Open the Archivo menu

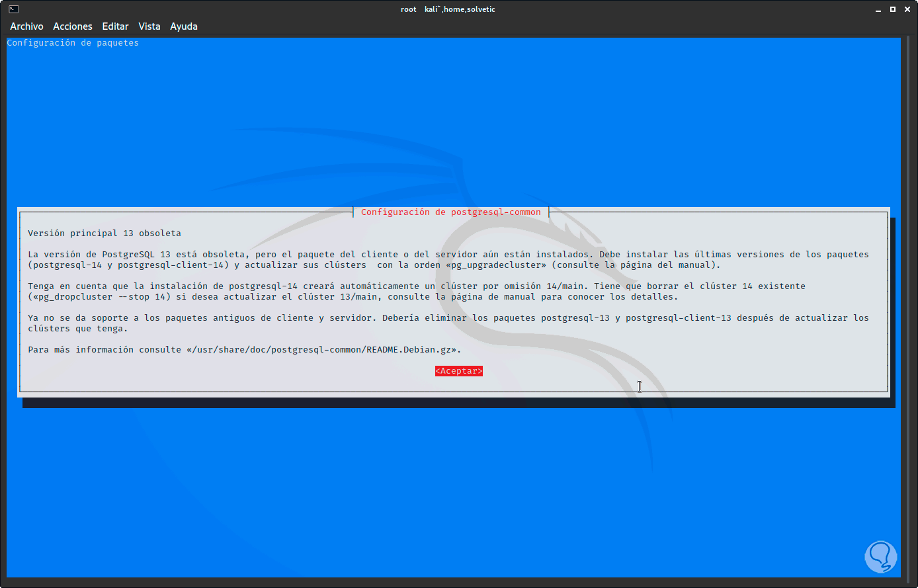tap(26, 26)
